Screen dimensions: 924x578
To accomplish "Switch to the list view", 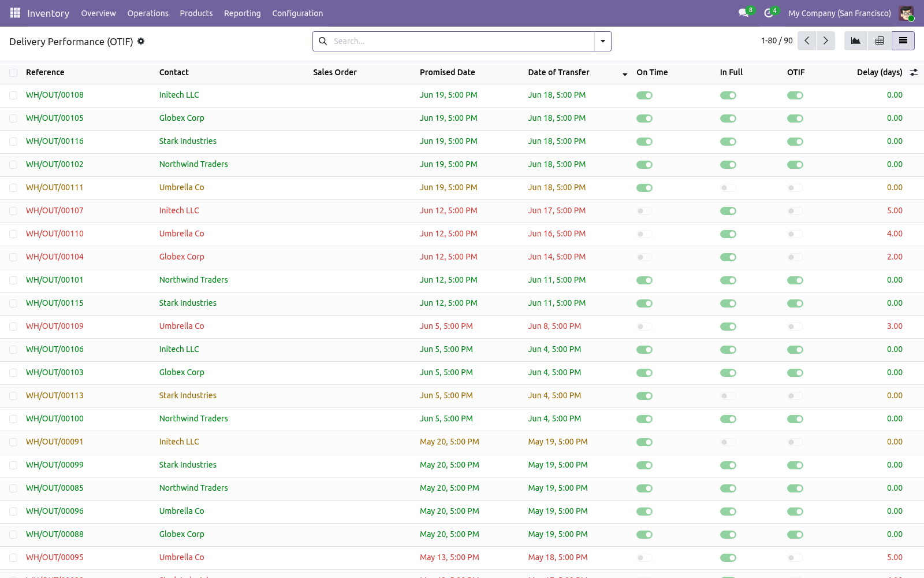I will click(903, 40).
